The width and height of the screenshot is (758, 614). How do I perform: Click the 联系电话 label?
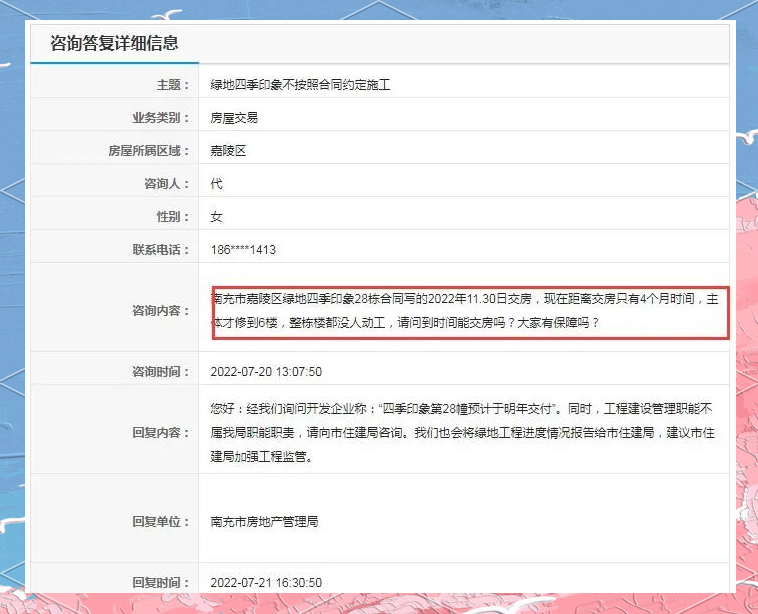(160, 250)
